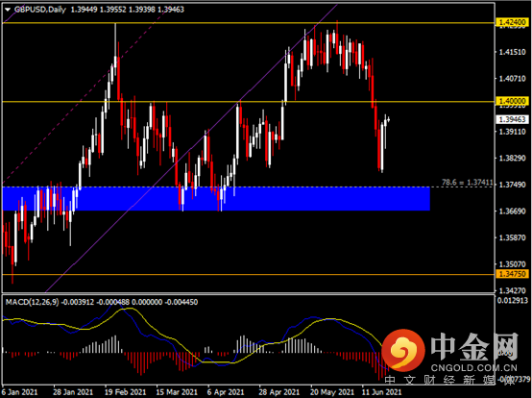Click the 1.41510 price scale tick

tap(512, 52)
